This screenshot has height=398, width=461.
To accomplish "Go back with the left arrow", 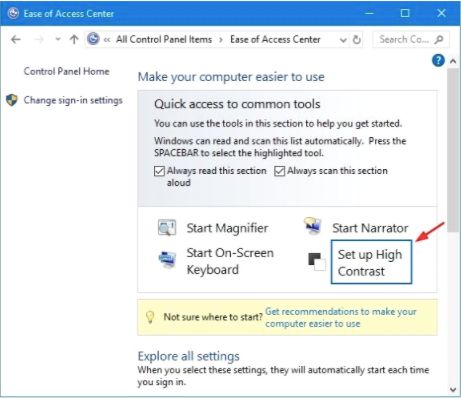I will pos(16,40).
